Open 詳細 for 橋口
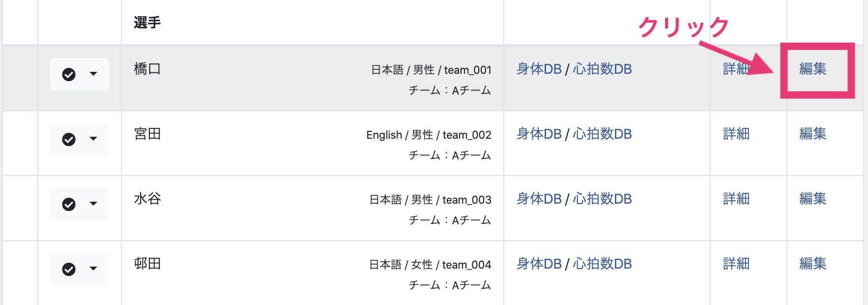The image size is (868, 305). click(736, 69)
